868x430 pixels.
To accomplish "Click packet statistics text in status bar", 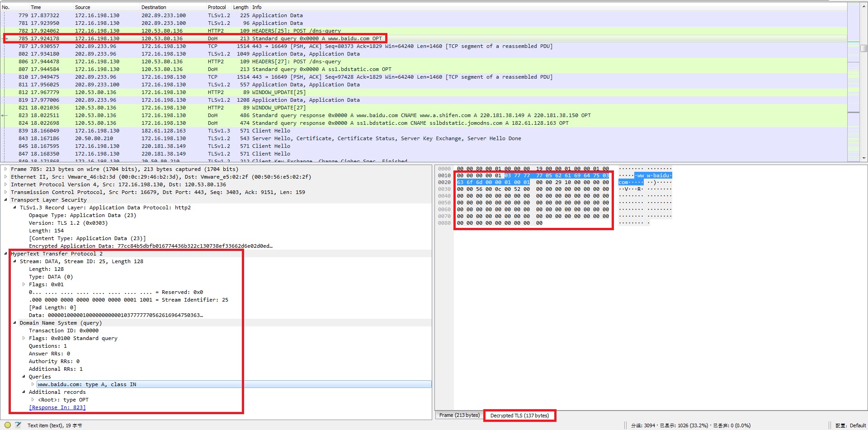I will click(x=691, y=425).
